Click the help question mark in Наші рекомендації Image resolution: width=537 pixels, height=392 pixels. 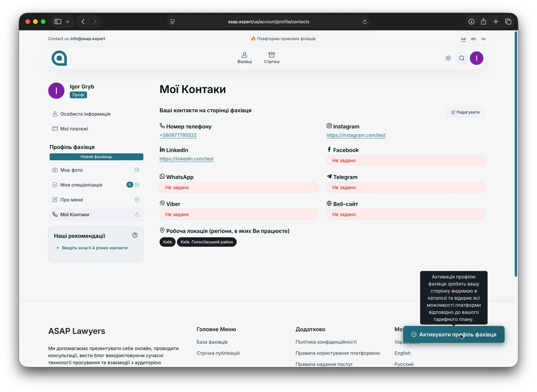point(135,235)
